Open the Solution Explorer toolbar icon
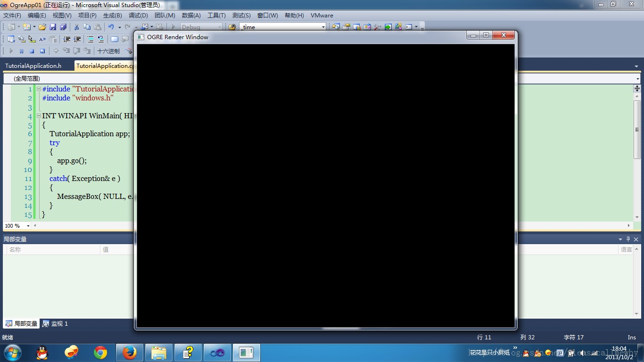This screenshot has height=362, width=644. [336, 27]
